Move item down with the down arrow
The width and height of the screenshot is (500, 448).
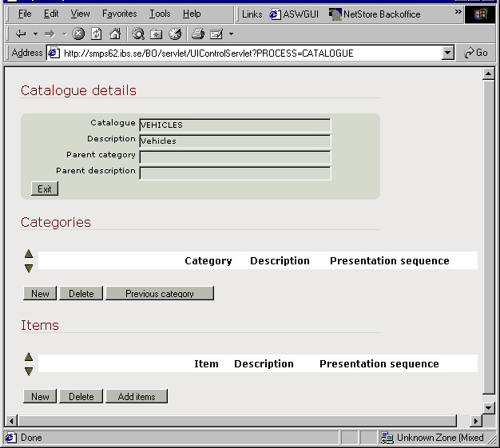29,371
